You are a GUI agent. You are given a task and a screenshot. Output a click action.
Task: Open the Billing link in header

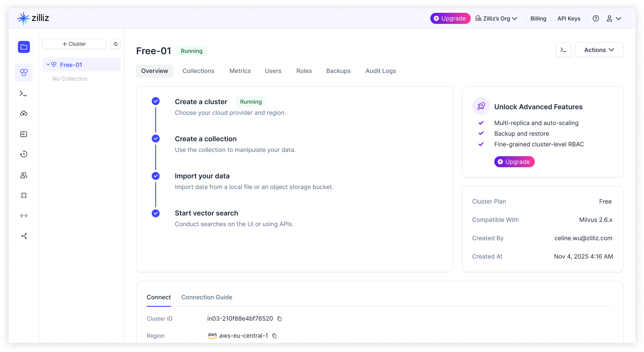[x=538, y=19]
